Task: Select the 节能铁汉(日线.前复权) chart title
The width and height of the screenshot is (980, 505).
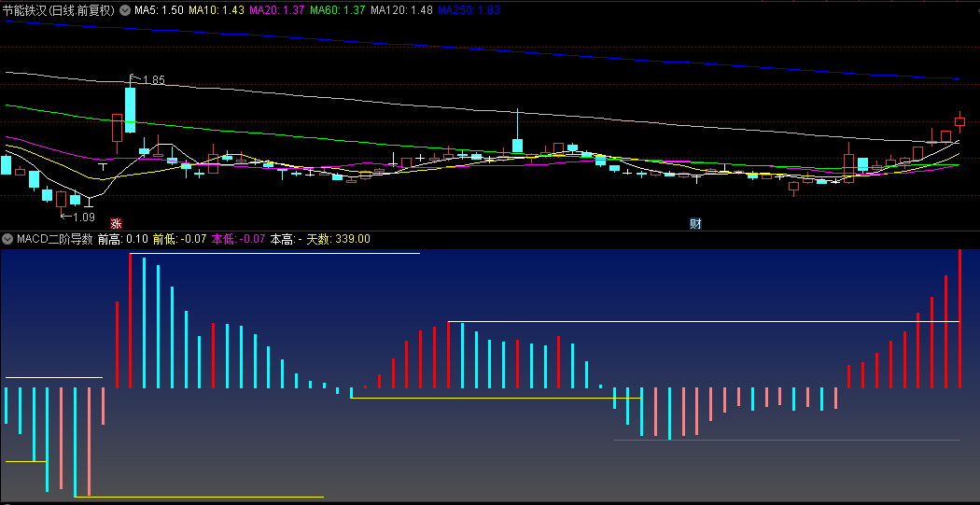Action: point(59,10)
